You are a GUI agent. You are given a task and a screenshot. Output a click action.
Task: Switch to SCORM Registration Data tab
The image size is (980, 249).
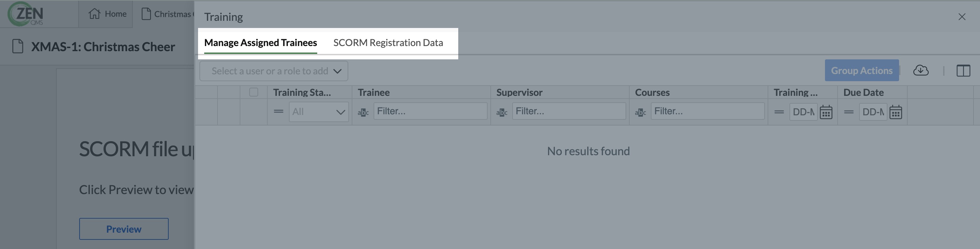tap(388, 43)
